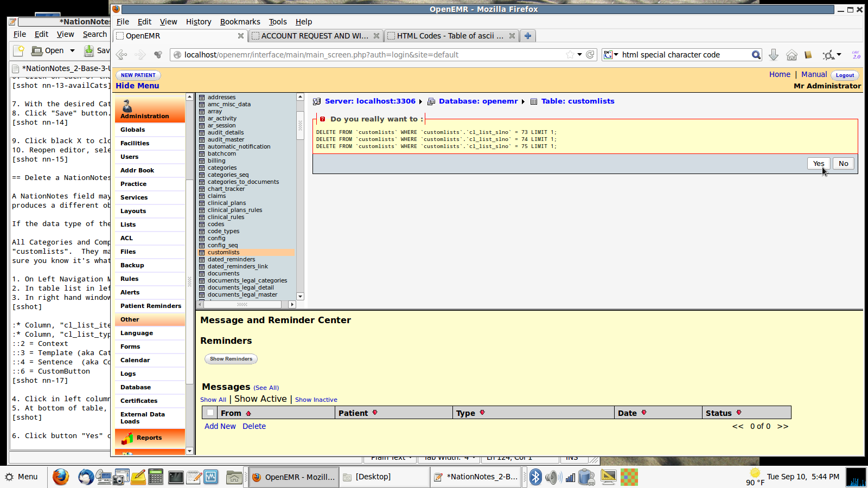868x488 pixels.
Task: Switch to NationNotes gedit taskbar window
Action: [x=477, y=477]
